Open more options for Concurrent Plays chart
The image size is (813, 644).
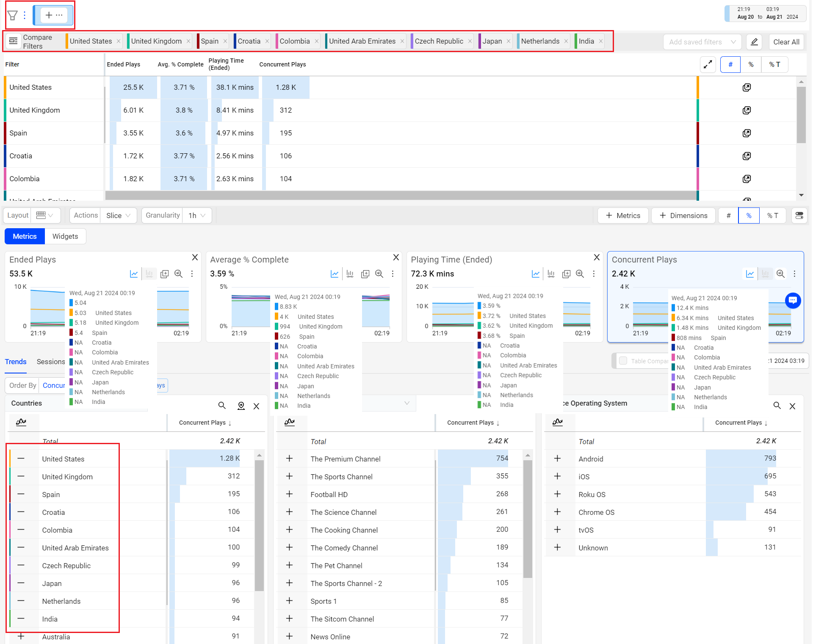(794, 274)
